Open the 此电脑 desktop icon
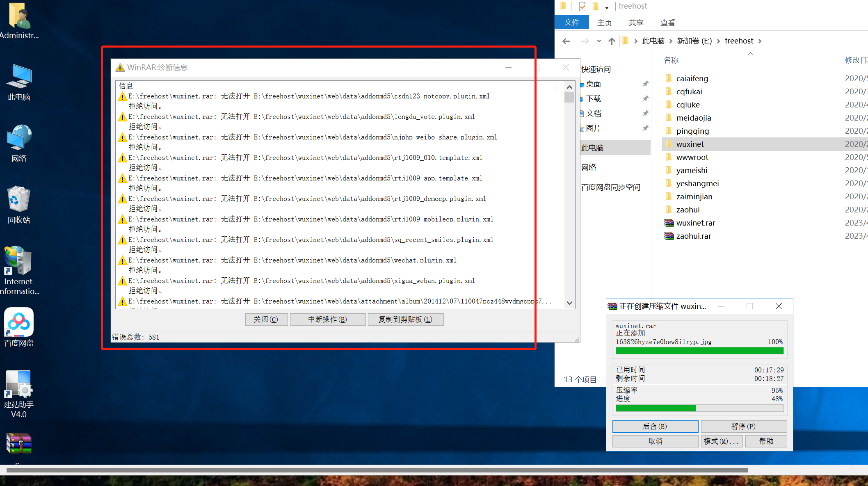The image size is (868, 486). tap(19, 82)
